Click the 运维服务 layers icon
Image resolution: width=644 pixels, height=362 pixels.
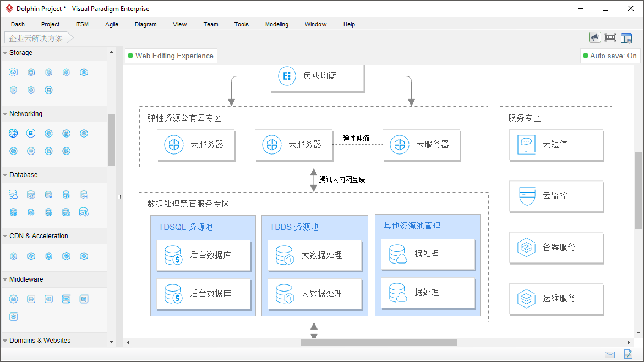coord(527,299)
